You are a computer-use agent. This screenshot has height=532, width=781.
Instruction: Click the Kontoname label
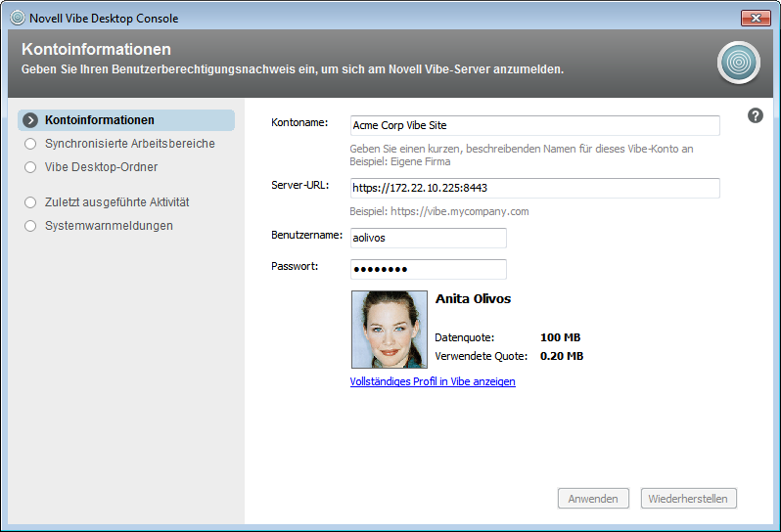pyautogui.click(x=299, y=122)
